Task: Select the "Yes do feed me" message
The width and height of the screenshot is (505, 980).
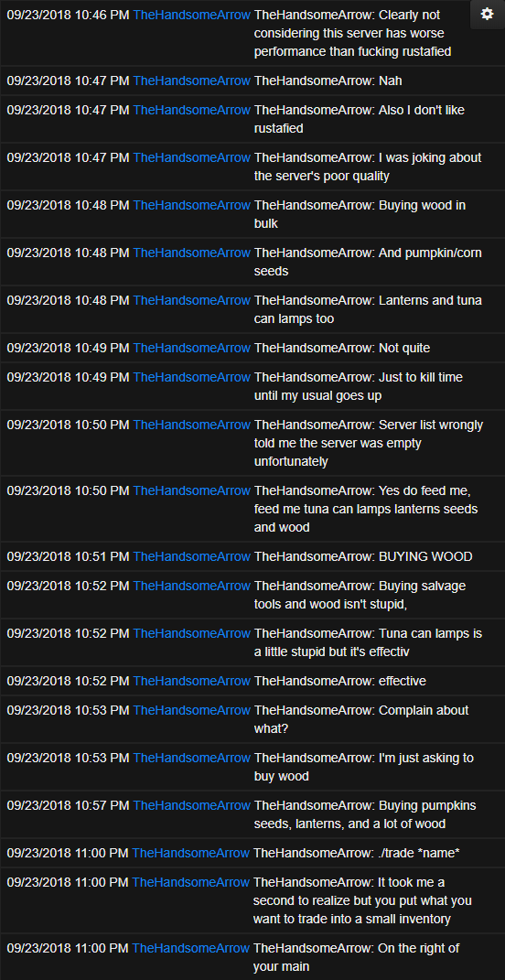Action: pos(366,510)
